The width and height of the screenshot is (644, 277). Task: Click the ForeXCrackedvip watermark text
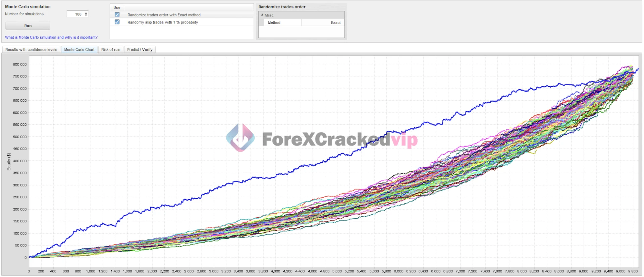[x=339, y=140]
